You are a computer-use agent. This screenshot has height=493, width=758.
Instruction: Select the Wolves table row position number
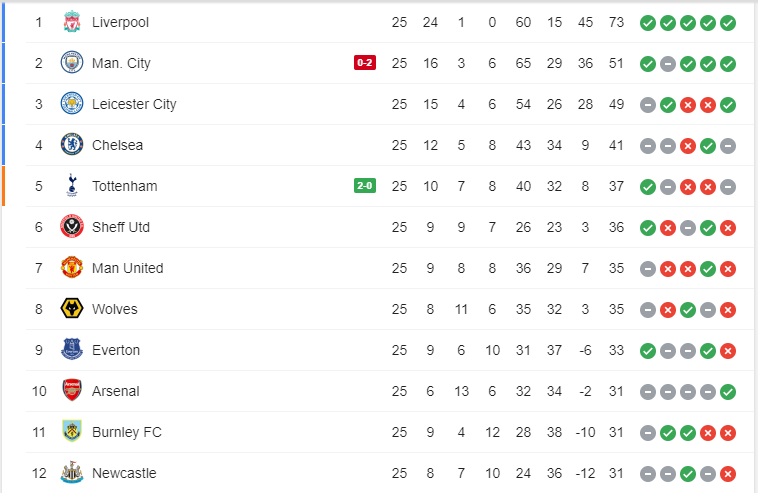(x=39, y=309)
